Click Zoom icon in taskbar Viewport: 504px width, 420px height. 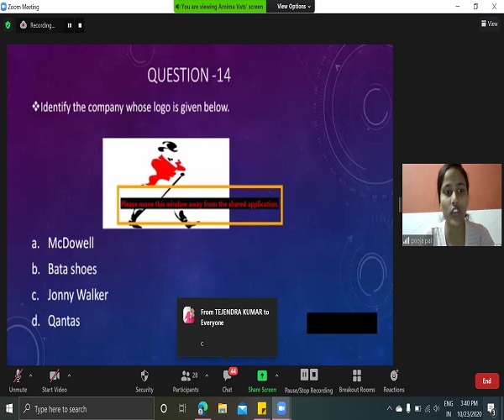[x=282, y=408]
